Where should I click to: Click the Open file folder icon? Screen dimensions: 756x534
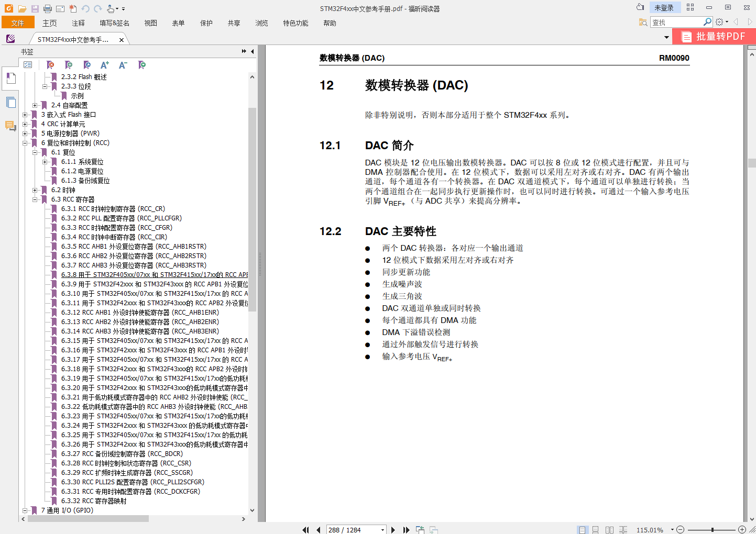[22, 8]
